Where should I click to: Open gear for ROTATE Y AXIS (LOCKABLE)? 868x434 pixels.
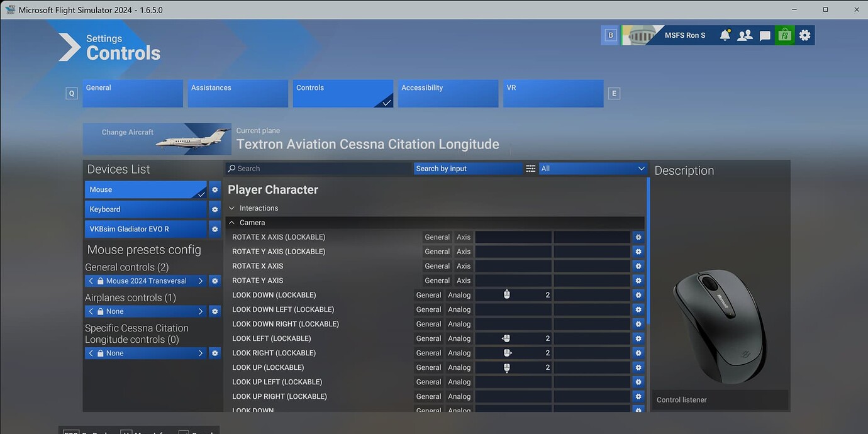[638, 252]
